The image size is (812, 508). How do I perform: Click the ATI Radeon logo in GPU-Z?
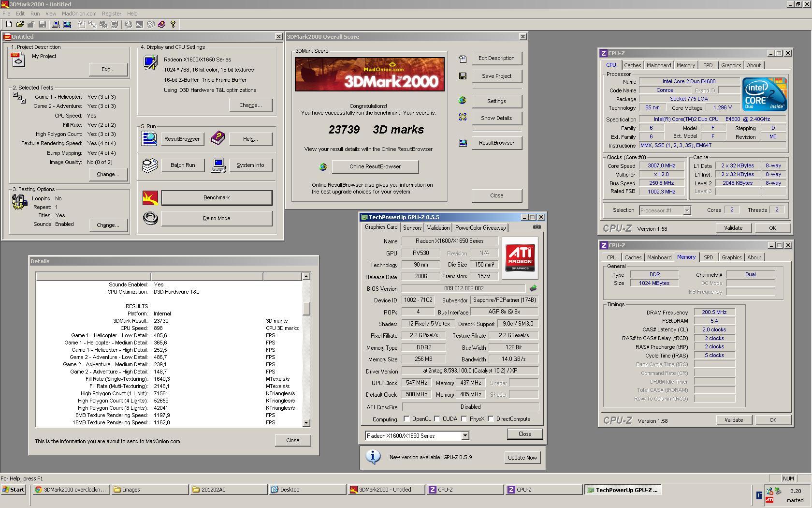[x=520, y=258]
